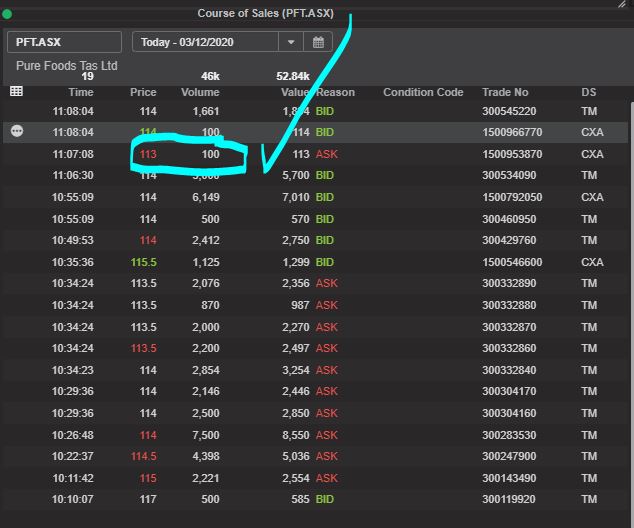
Task: Click the 117 price cell
Action: 148,499
